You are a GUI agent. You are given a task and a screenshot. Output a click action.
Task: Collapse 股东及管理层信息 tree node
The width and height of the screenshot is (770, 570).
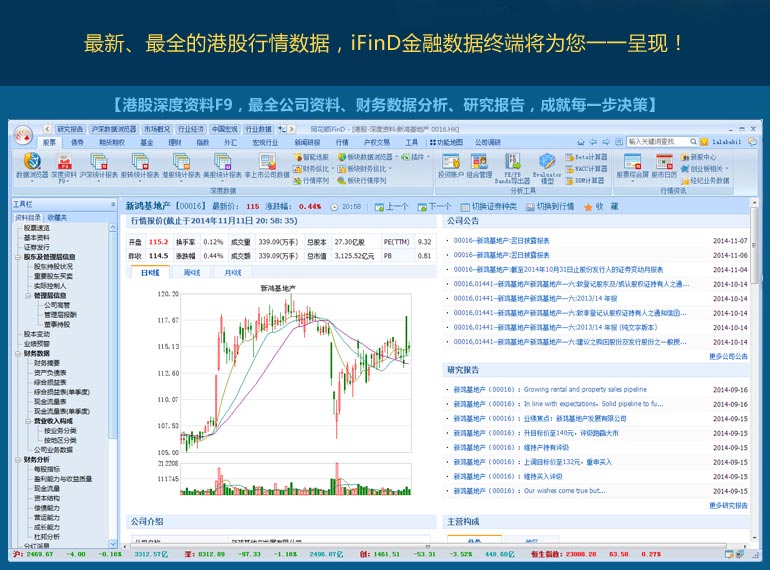click(x=18, y=257)
